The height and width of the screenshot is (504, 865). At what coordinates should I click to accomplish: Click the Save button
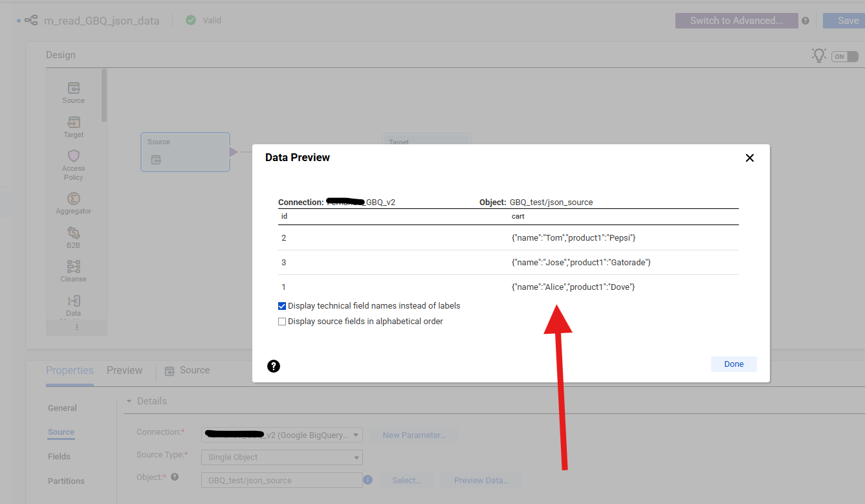coord(844,21)
